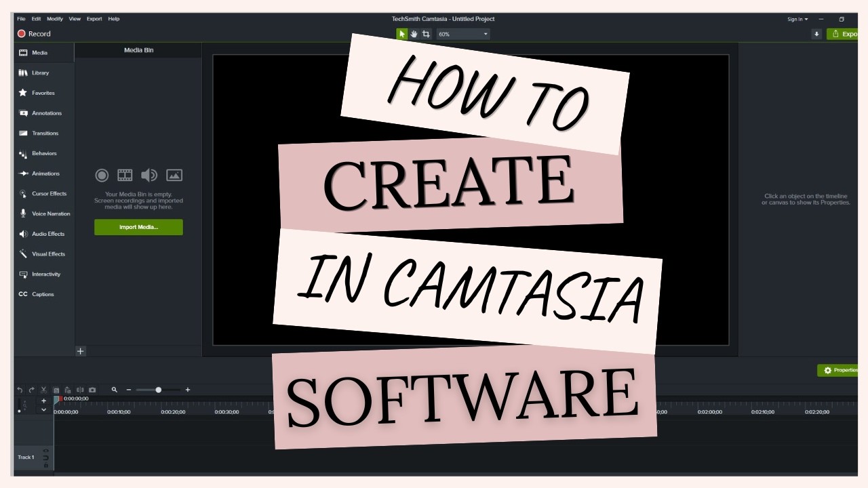Open the Annotations tab
The width and height of the screenshot is (868, 488).
(x=44, y=113)
